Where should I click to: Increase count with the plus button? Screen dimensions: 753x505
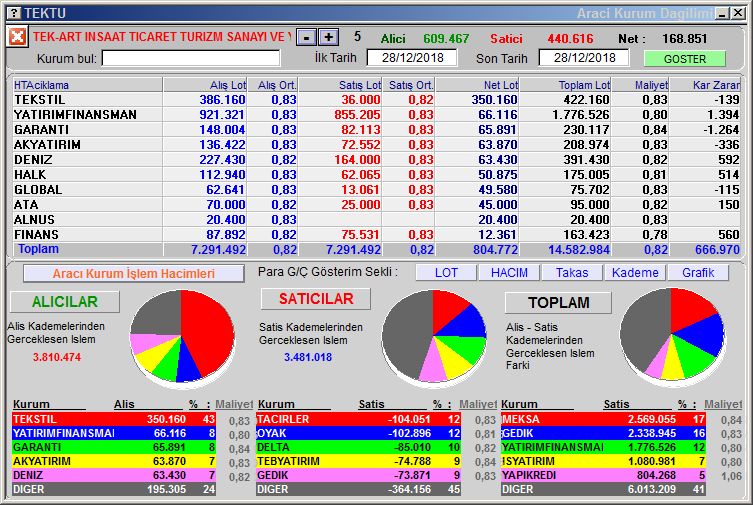click(x=328, y=37)
